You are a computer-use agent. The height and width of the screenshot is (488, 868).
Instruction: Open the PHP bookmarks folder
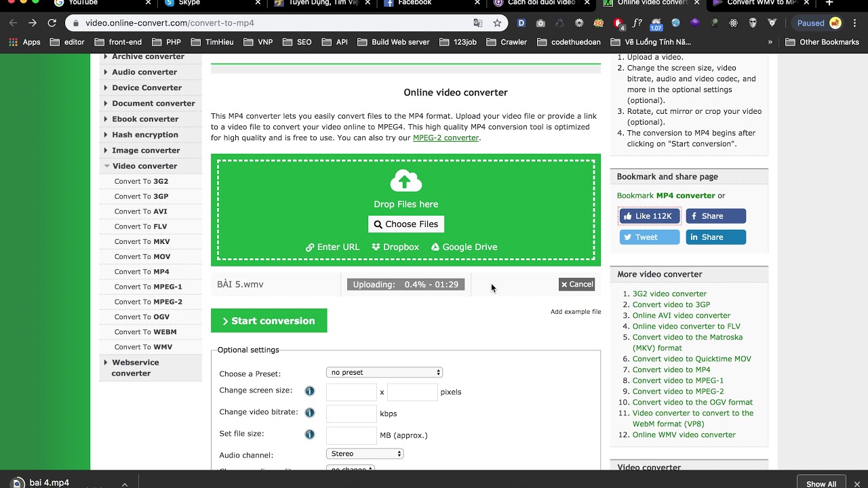166,42
